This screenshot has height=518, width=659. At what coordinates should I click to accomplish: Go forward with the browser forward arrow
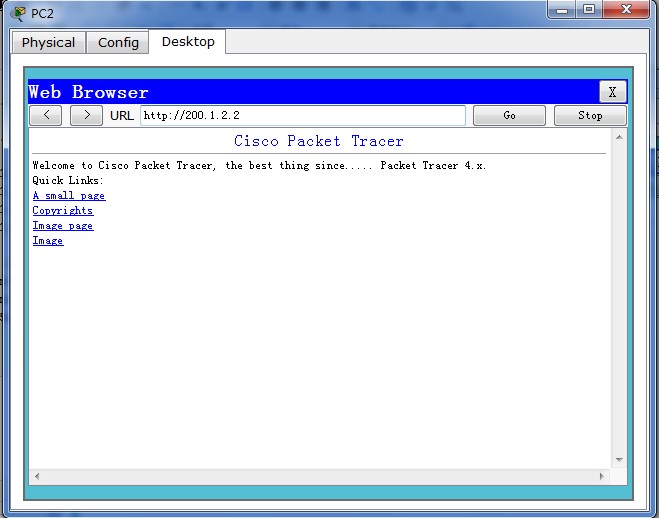(x=86, y=115)
